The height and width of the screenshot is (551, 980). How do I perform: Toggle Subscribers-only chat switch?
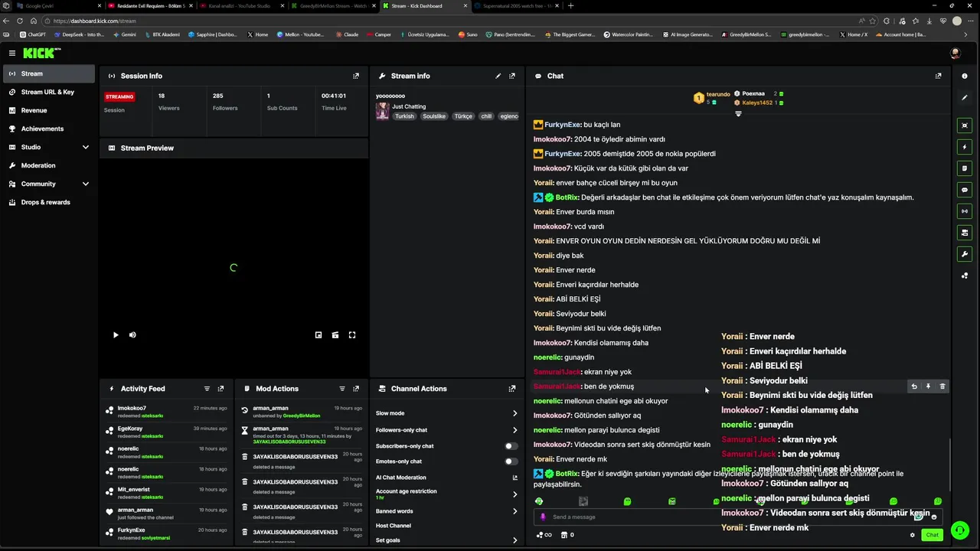coord(511,446)
